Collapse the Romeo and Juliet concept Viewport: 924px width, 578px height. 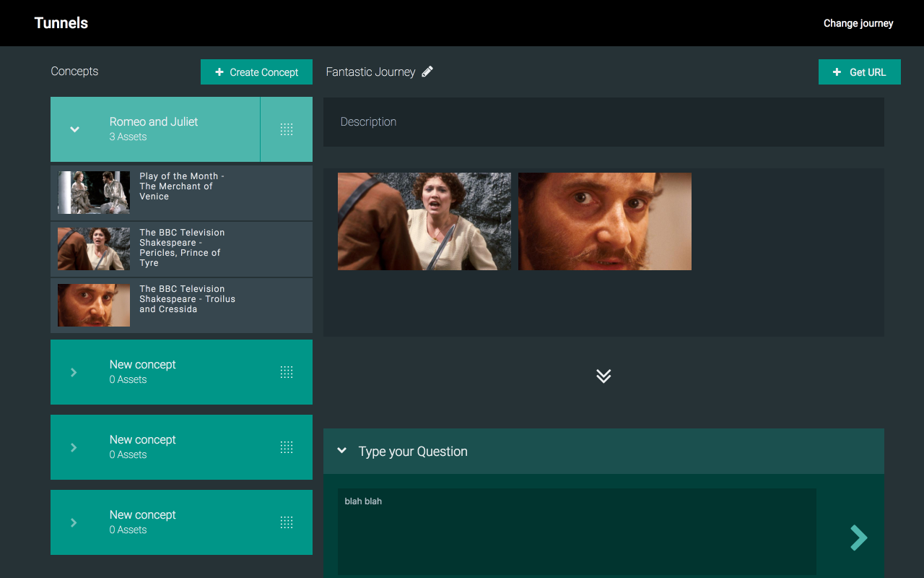coord(74,129)
